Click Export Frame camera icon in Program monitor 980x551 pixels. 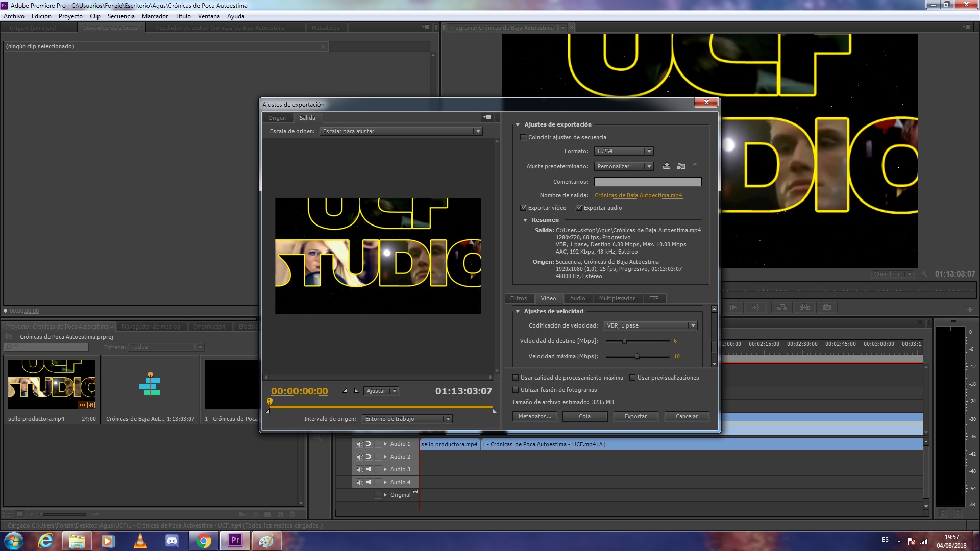827,307
